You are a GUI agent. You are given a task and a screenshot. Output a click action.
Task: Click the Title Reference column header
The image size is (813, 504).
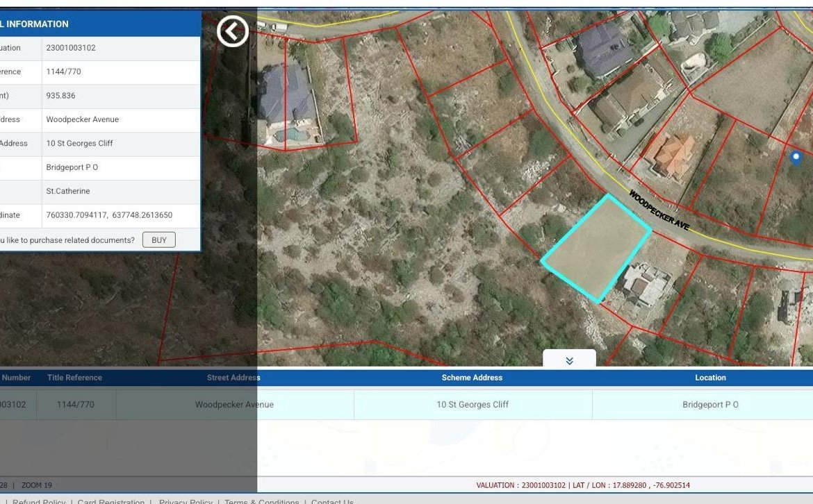tap(74, 378)
